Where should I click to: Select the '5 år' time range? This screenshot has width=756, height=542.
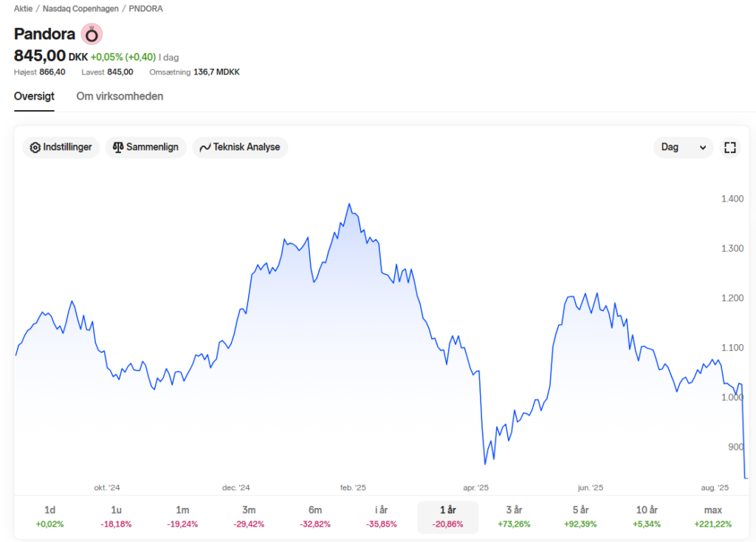pyautogui.click(x=580, y=517)
